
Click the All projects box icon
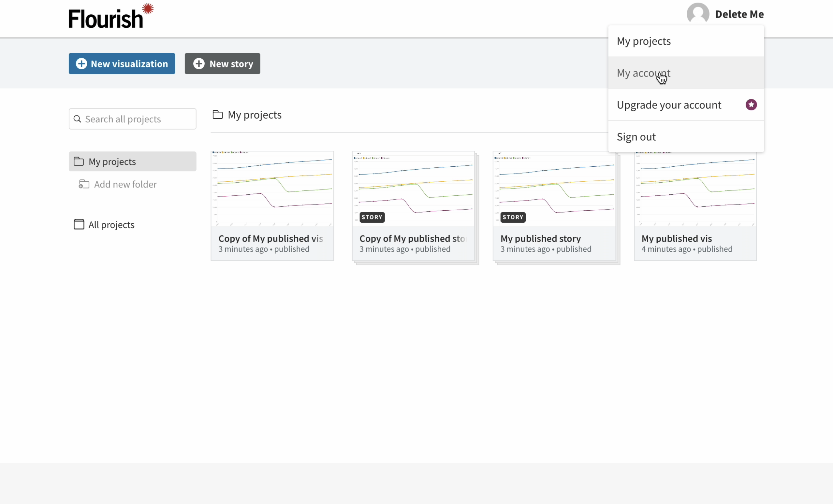point(79,224)
